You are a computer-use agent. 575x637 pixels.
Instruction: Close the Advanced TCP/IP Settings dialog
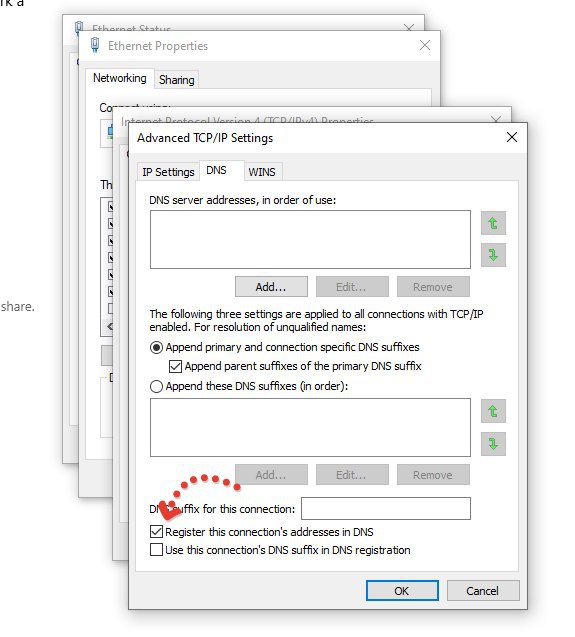pyautogui.click(x=512, y=137)
